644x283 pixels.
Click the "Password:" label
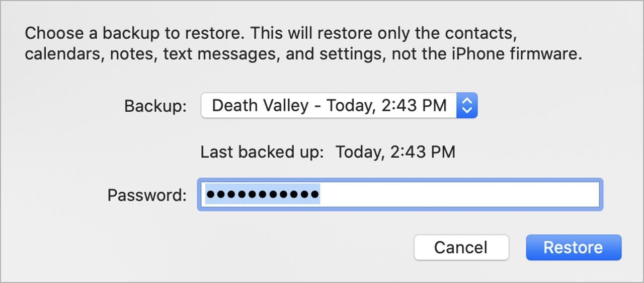click(x=147, y=195)
